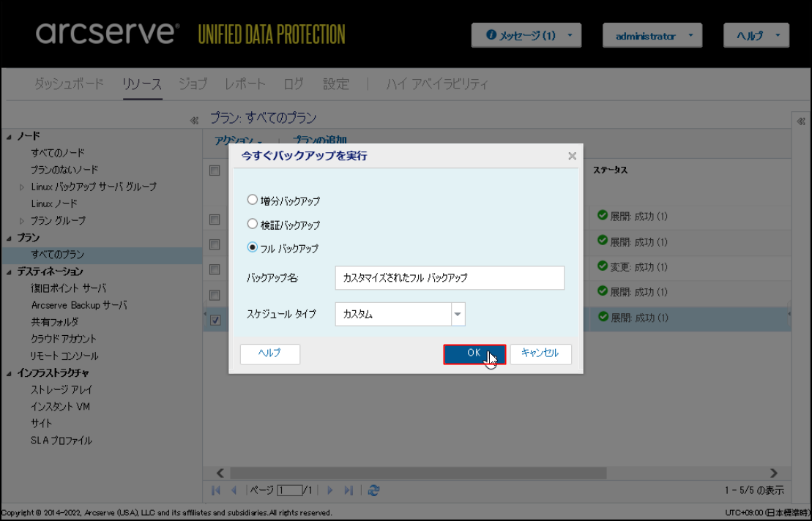Click the バックアップ名 text field
812x521 pixels.
[x=449, y=278]
